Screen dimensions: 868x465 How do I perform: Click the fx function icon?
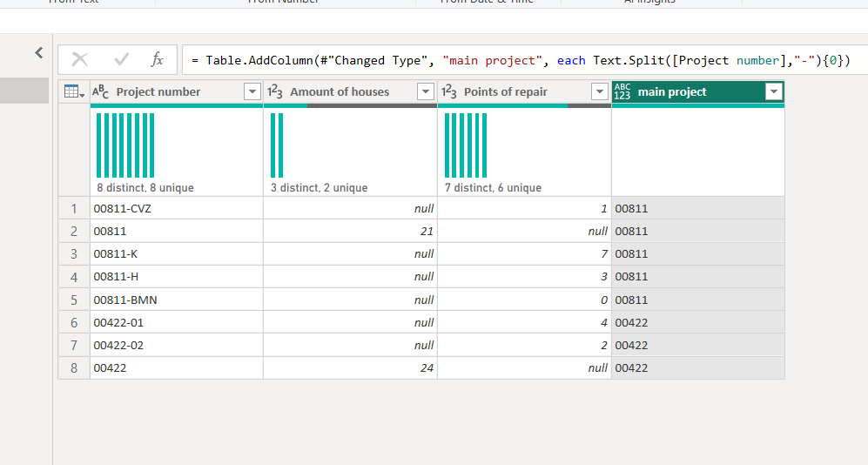click(158, 60)
